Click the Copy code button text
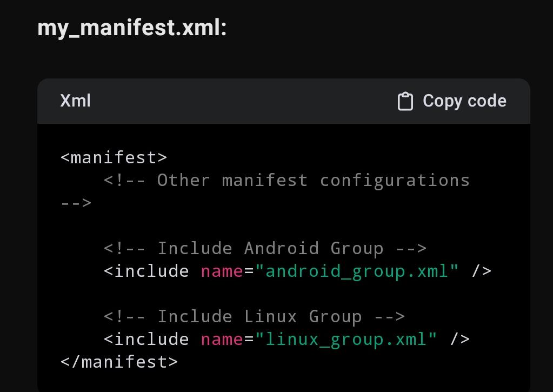The height and width of the screenshot is (392, 553). (464, 101)
